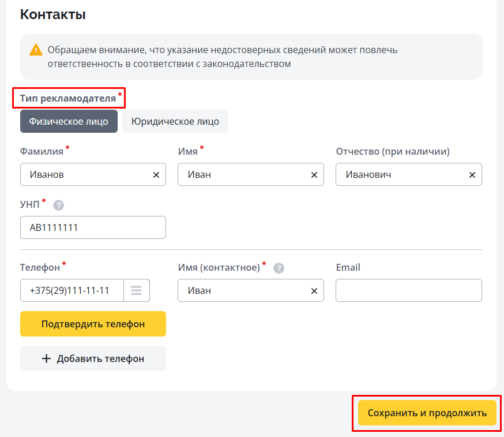Switch to Юридическое лицо advertiser type

pos(175,121)
